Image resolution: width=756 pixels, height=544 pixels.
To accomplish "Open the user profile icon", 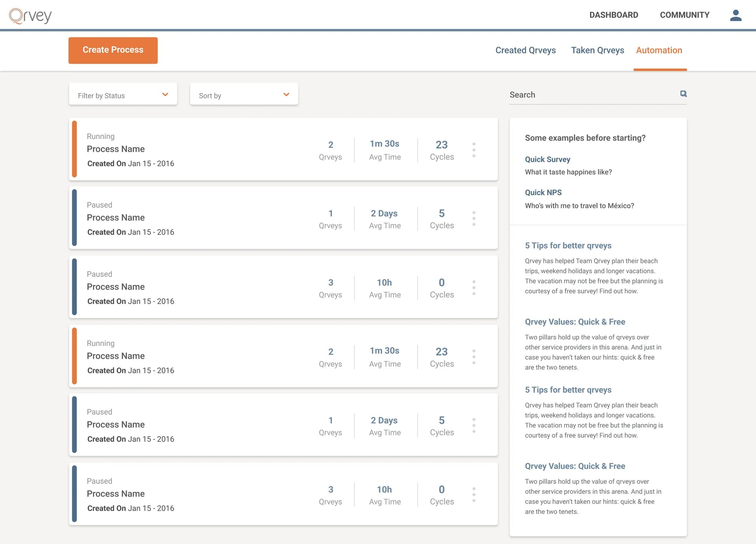I will click(736, 15).
